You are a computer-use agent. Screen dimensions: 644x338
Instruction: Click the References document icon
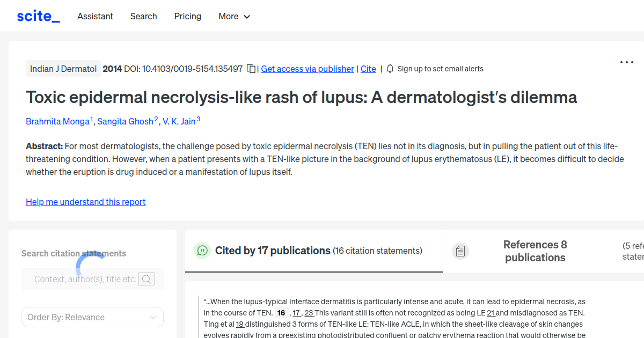click(460, 250)
